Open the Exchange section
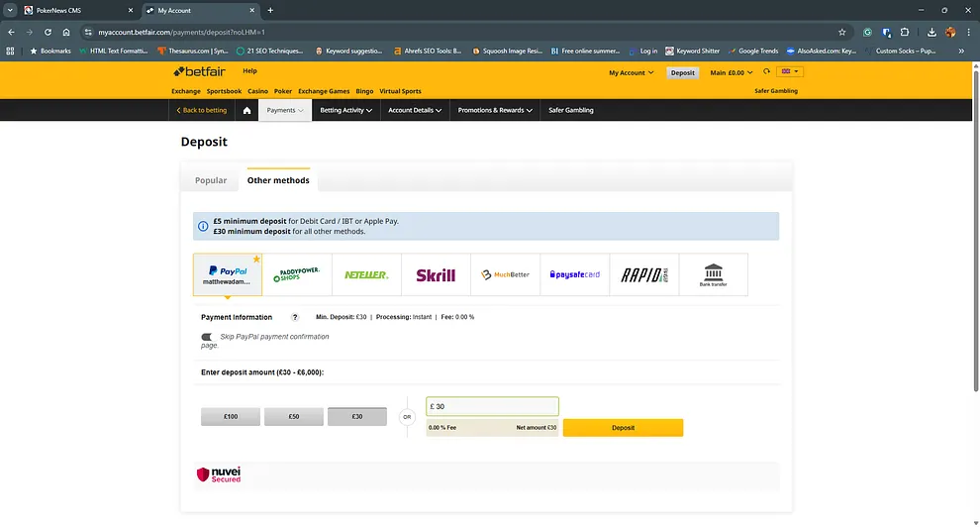 (186, 91)
